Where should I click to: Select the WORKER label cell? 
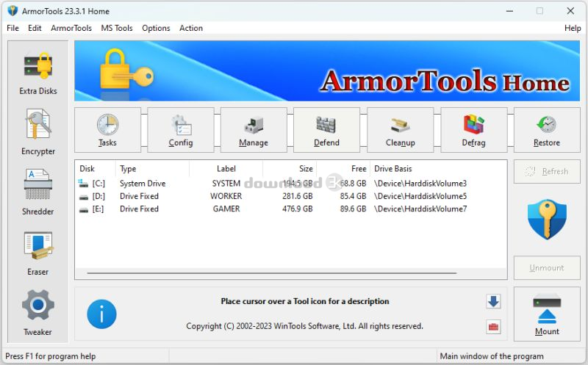point(226,196)
